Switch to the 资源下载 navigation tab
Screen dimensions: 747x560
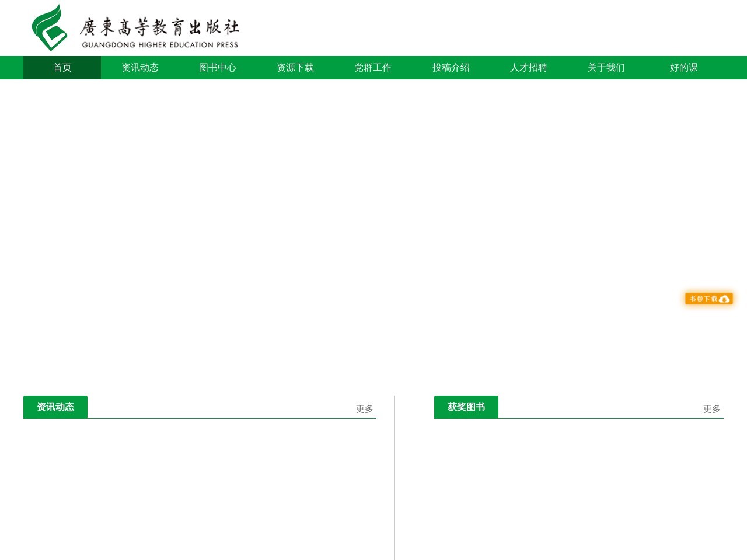click(295, 68)
